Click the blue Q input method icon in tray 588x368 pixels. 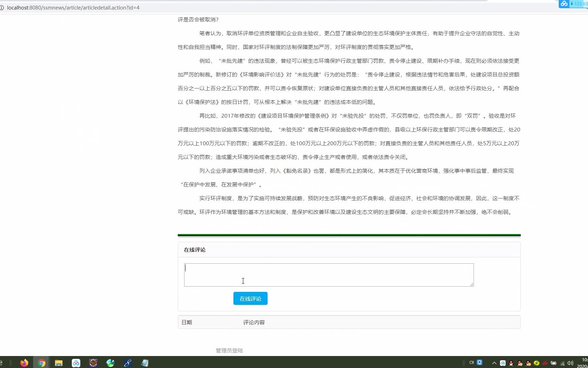point(480,362)
